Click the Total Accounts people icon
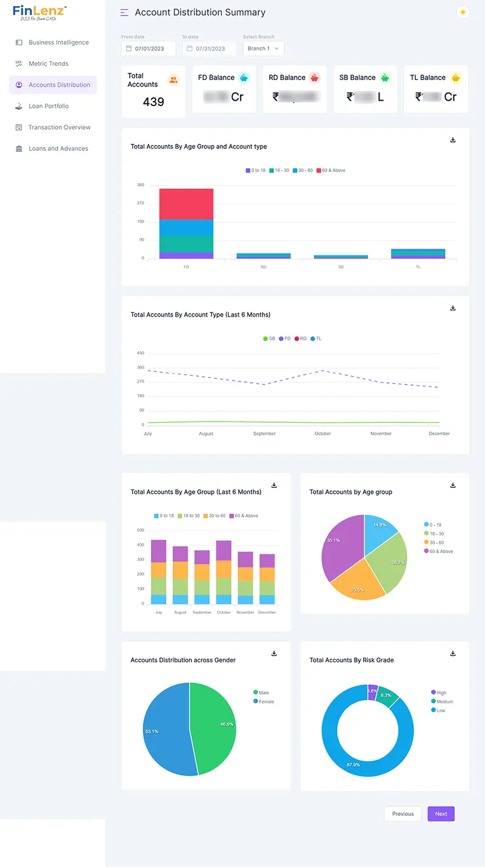Screen dimensions: 485x868 [x=173, y=80]
